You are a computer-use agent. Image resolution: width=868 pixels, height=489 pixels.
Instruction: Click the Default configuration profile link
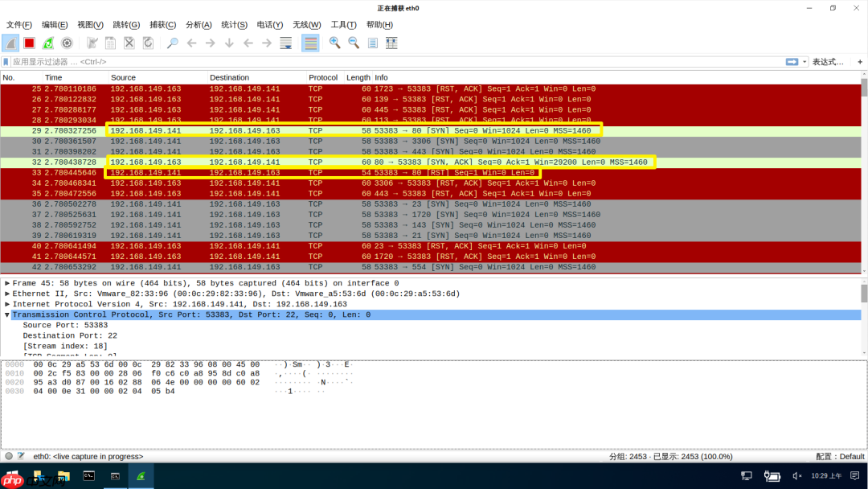[850, 456]
